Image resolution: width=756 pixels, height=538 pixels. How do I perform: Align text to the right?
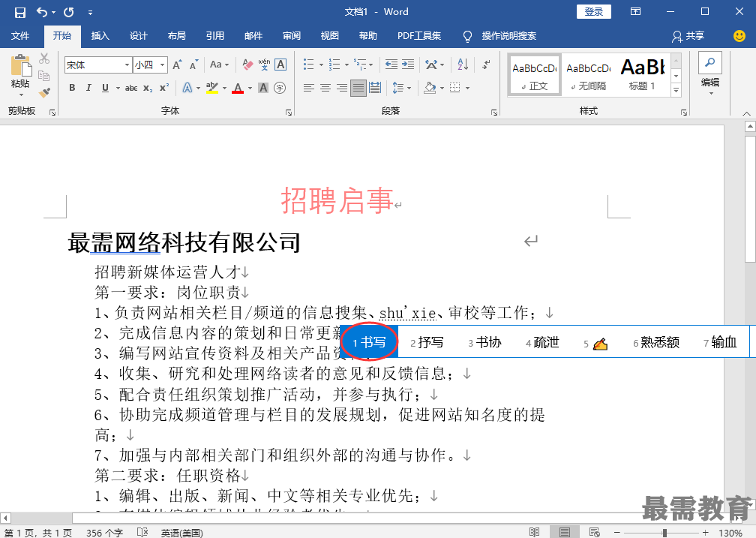click(x=342, y=88)
